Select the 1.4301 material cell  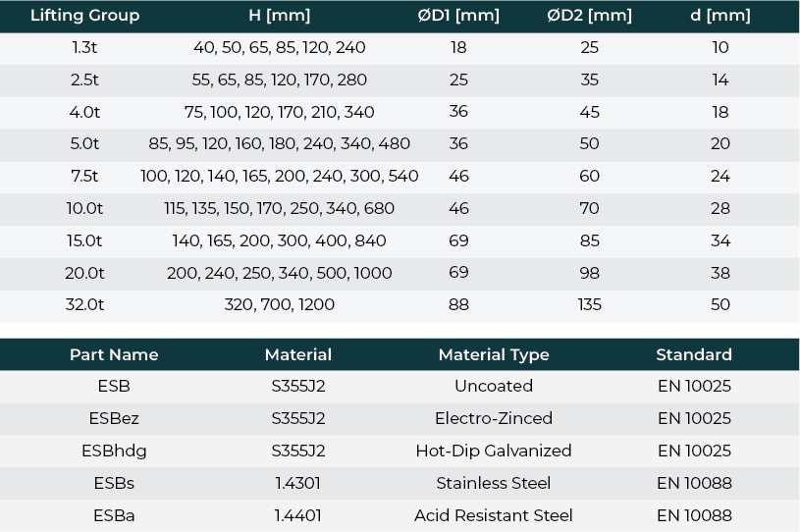(298, 483)
